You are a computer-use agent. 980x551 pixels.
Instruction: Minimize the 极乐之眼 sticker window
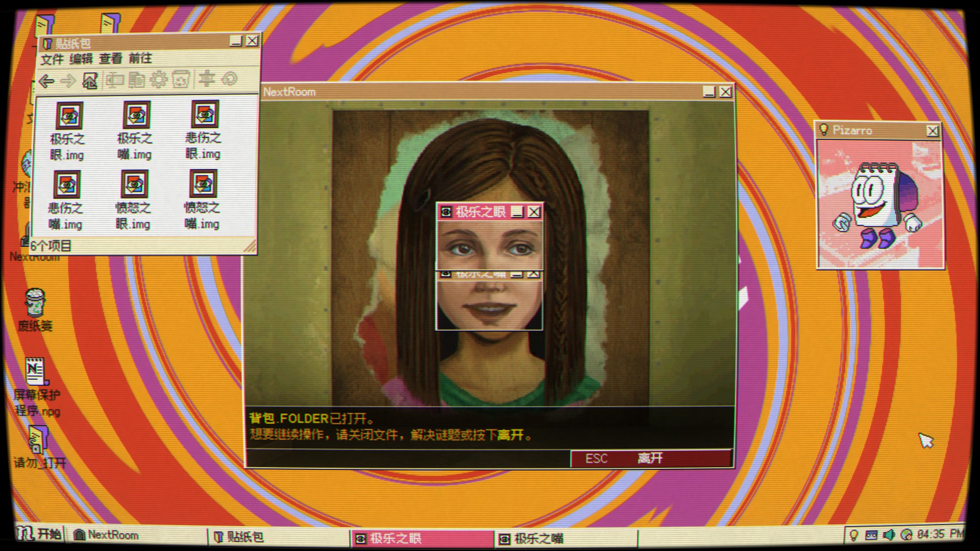coord(518,212)
